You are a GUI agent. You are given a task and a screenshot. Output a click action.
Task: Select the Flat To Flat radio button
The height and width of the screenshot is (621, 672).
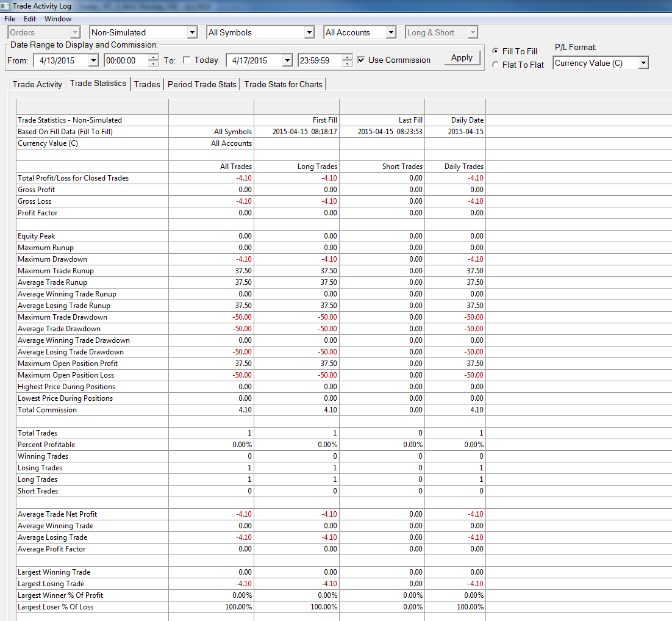pyautogui.click(x=495, y=65)
